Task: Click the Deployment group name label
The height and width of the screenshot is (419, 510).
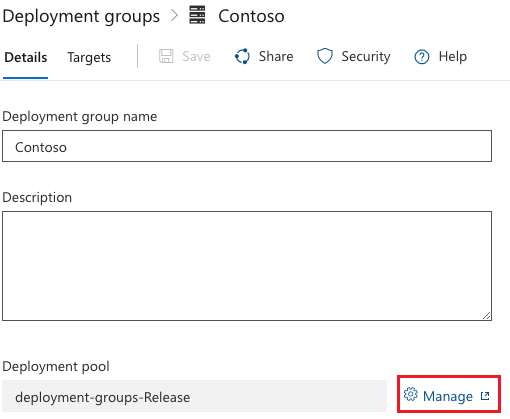Action: (x=80, y=117)
